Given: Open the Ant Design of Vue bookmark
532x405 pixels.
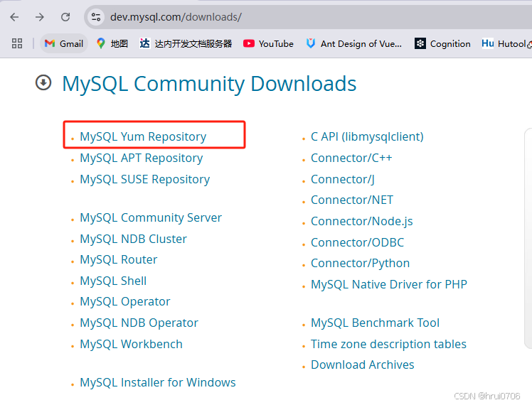Looking at the screenshot, I should (x=354, y=44).
